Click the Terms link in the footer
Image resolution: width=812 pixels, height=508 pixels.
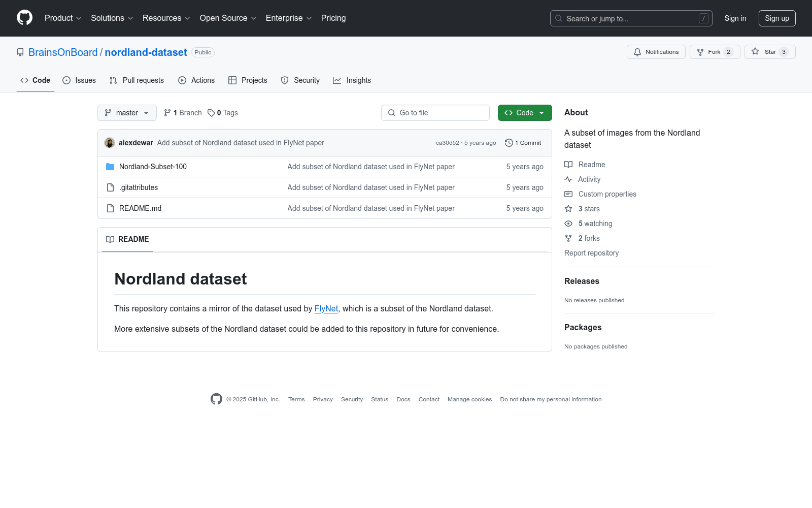tap(296, 399)
